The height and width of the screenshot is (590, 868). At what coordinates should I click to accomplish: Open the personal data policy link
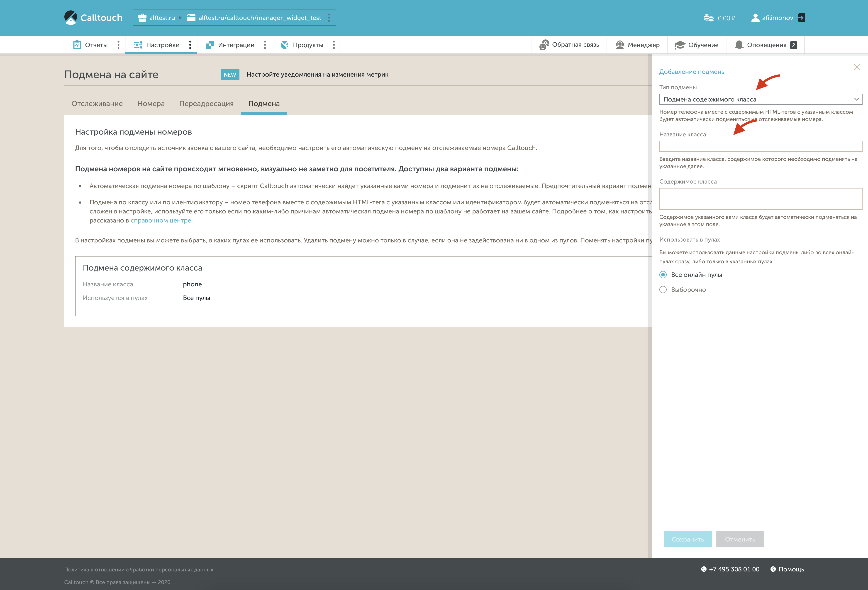139,569
